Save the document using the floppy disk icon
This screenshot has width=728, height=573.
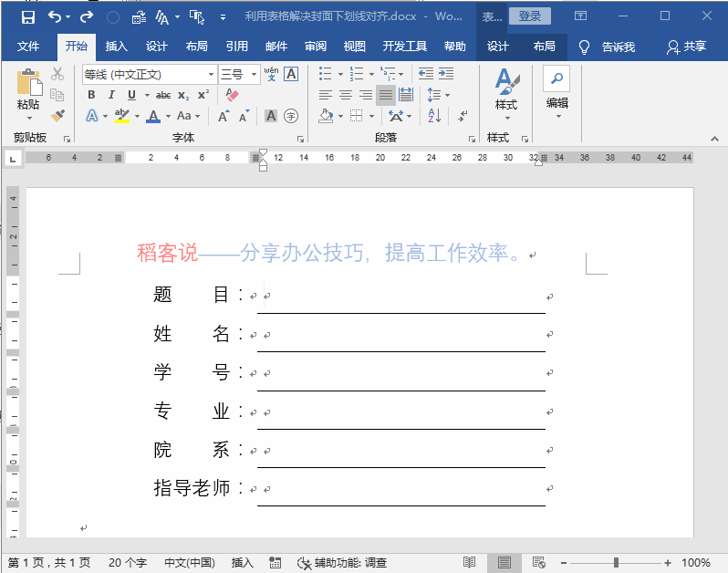28,17
